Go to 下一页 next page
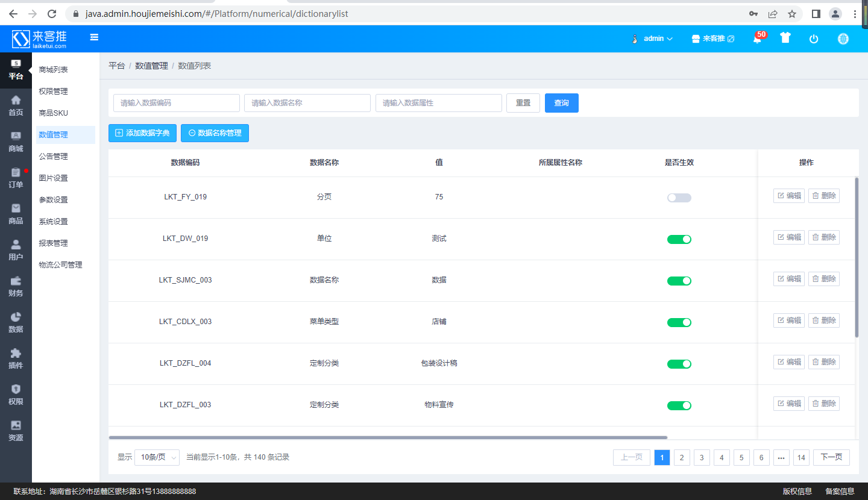 click(831, 457)
